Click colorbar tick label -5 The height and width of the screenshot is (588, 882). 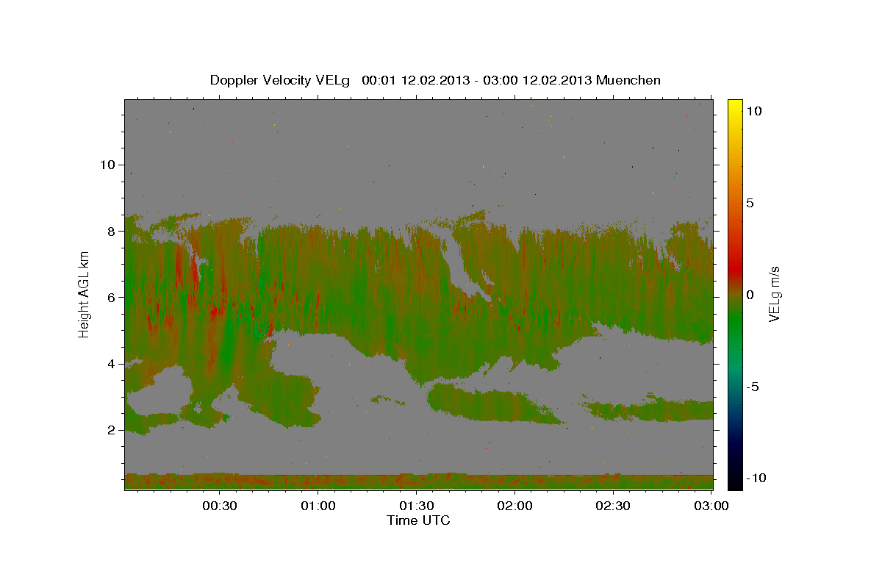point(753,387)
